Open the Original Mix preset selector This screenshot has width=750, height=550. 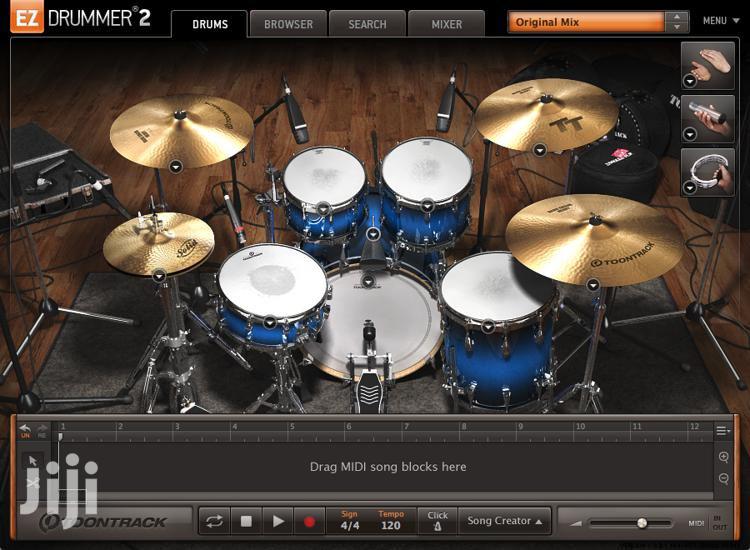(586, 22)
